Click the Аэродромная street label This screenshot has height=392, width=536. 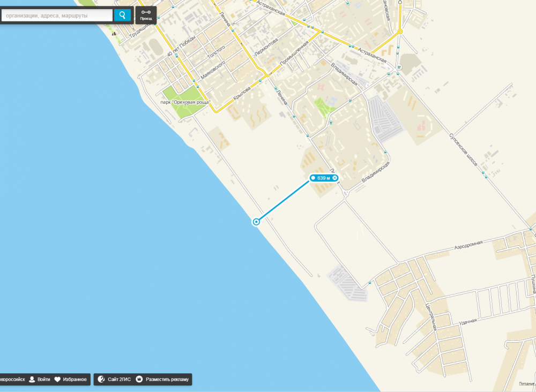click(x=468, y=245)
